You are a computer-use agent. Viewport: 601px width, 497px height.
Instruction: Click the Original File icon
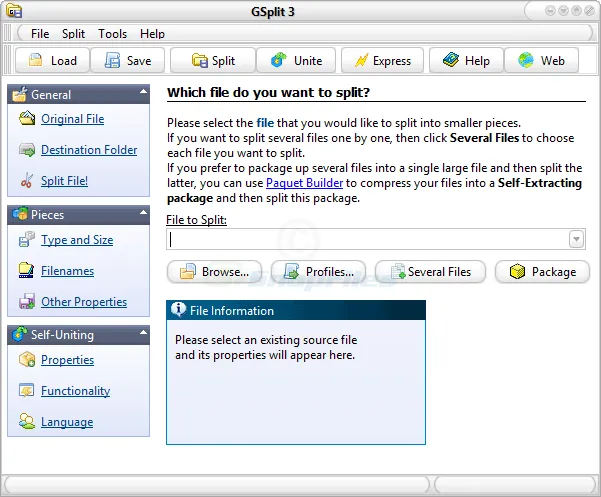click(27, 118)
